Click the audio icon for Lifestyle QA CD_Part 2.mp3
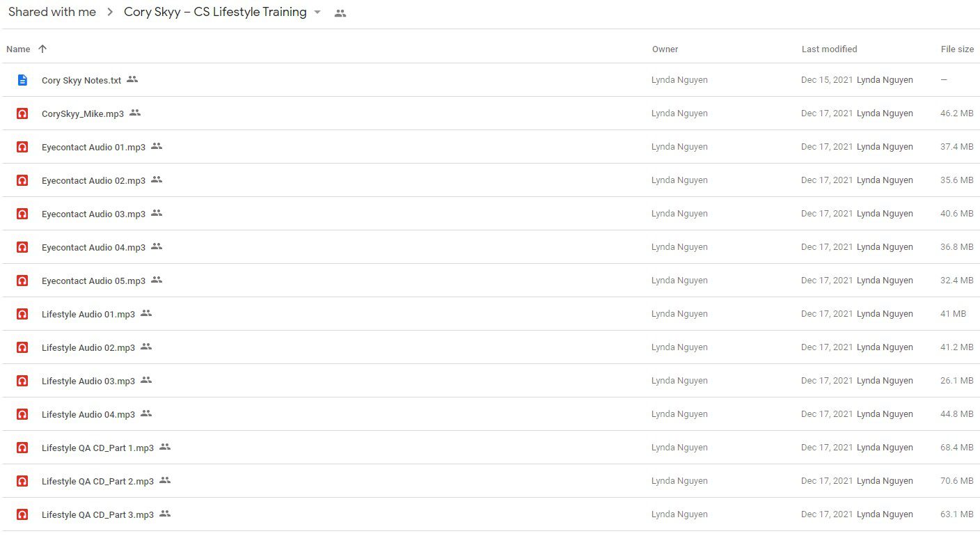Viewport: 980px width, 536px height. pyautogui.click(x=22, y=481)
